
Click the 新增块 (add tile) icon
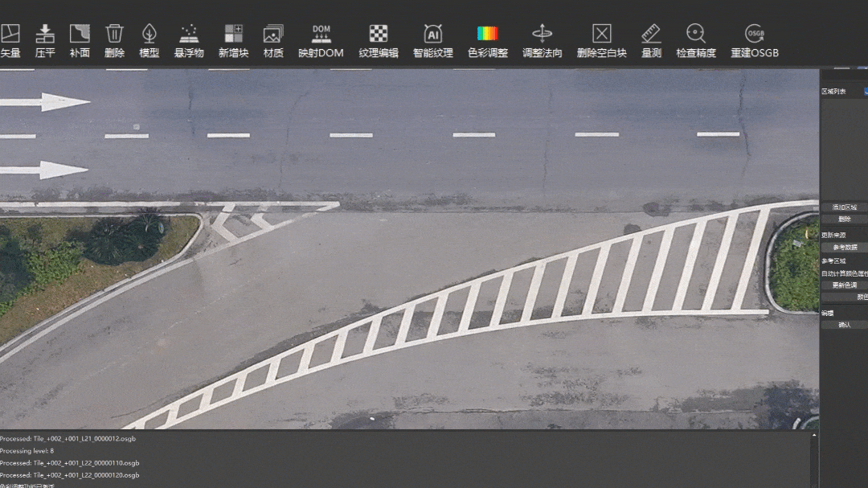(233, 34)
